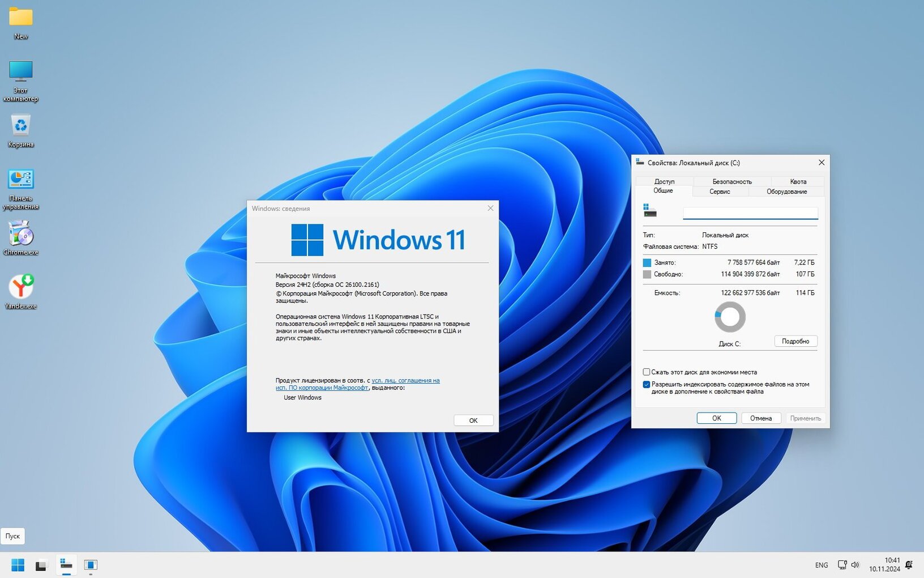Viewport: 924px width, 578px height.
Task: Open the Windows Start button
Action: [x=18, y=565]
